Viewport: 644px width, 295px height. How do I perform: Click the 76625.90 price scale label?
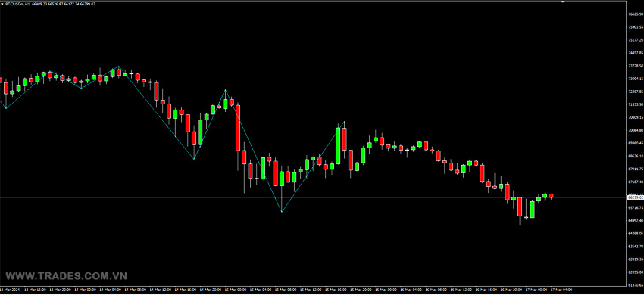coord(636,14)
